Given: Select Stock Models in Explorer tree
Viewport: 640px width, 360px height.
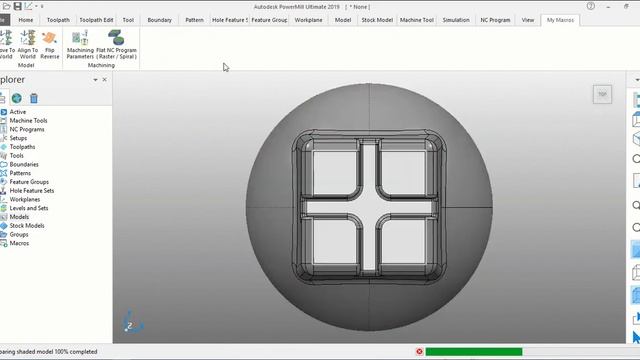Looking at the screenshot, I should click(x=27, y=226).
